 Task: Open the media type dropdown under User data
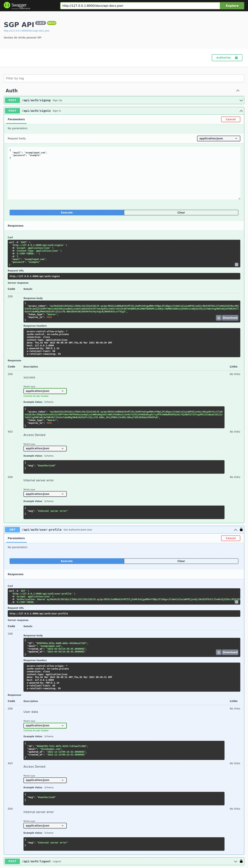click(x=45, y=725)
